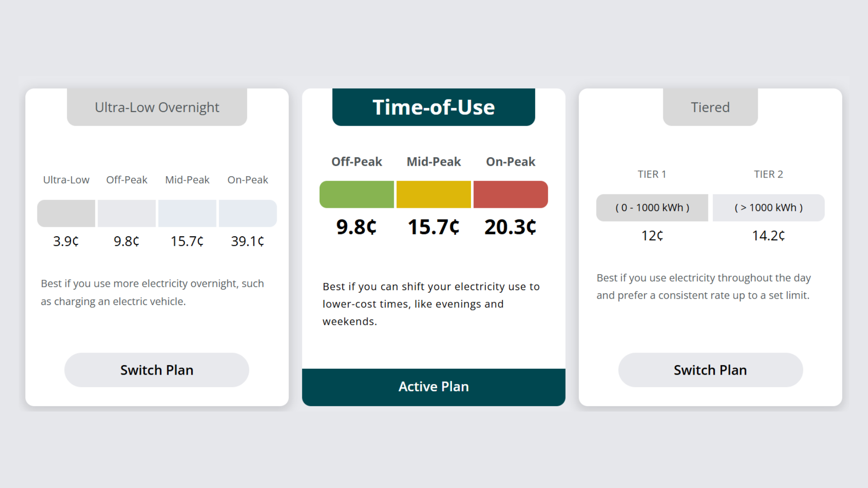Select the green Off-Peak rate segment
Image resolution: width=868 pixels, height=488 pixels.
[357, 194]
